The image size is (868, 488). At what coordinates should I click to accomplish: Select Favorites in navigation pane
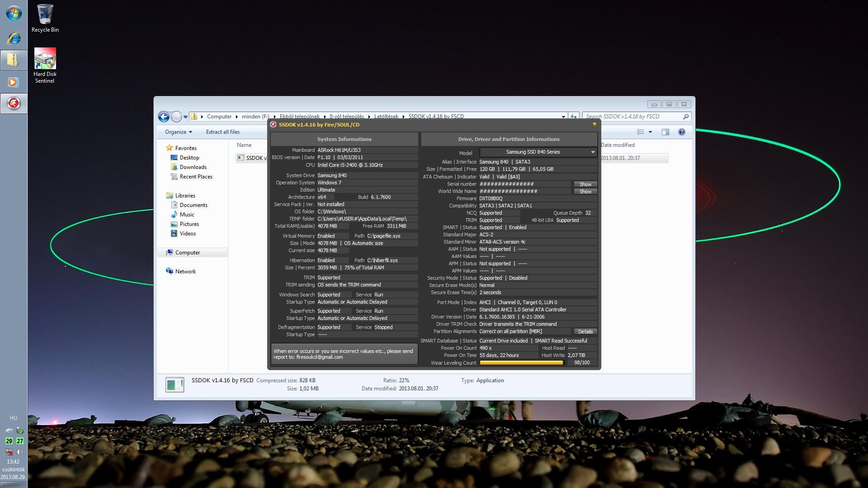[181, 148]
